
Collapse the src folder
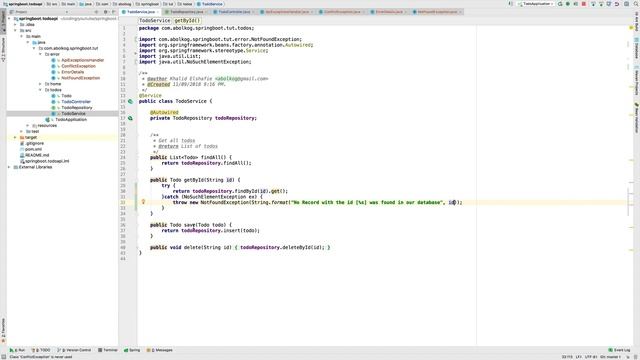16,31
